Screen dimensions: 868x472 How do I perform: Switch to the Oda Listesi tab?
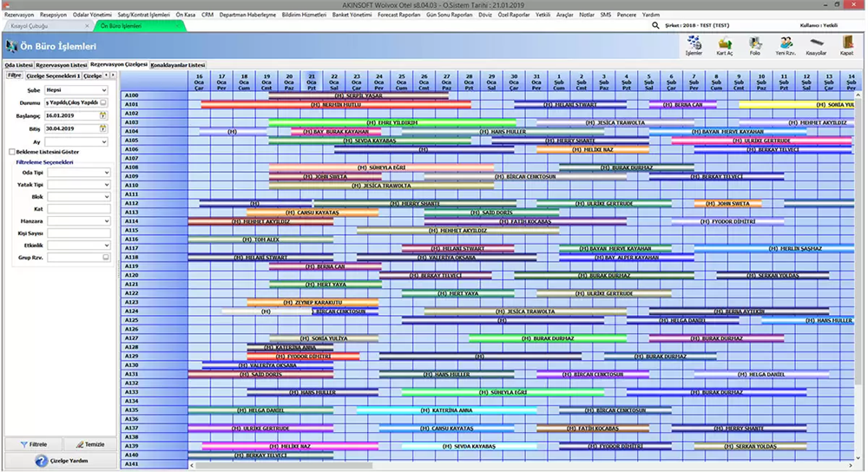point(18,65)
